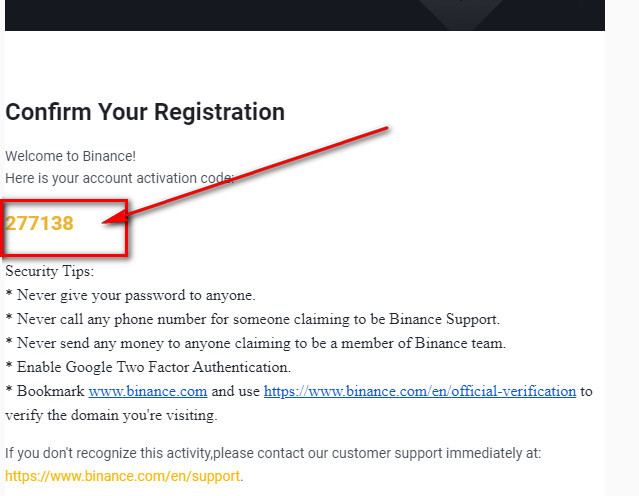This screenshot has width=639, height=496.
Task: Open the official-verification URL link
Action: tap(420, 391)
